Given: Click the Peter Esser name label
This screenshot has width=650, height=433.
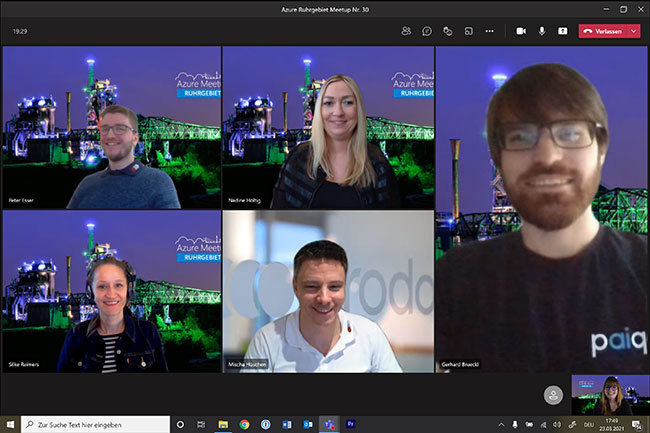Looking at the screenshot, I should pyautogui.click(x=21, y=200).
